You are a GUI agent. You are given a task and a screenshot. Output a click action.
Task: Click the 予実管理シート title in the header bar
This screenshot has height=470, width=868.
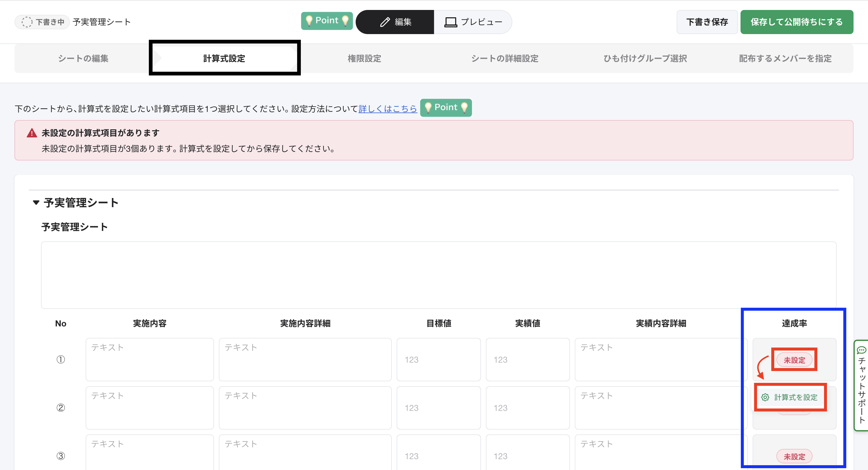[102, 22]
